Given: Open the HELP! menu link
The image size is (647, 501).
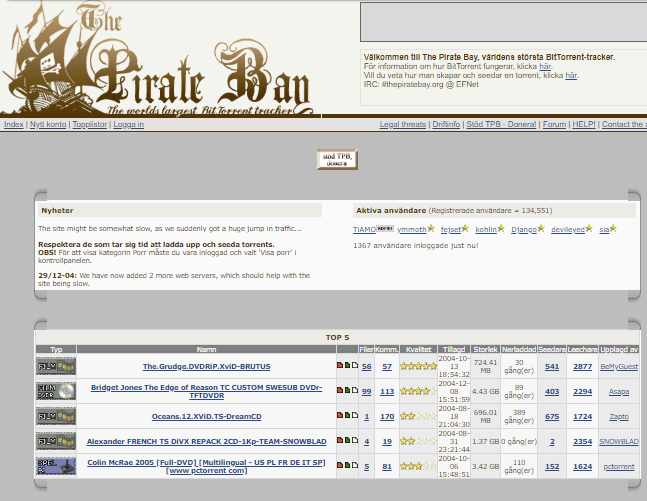Looking at the screenshot, I should (x=584, y=124).
